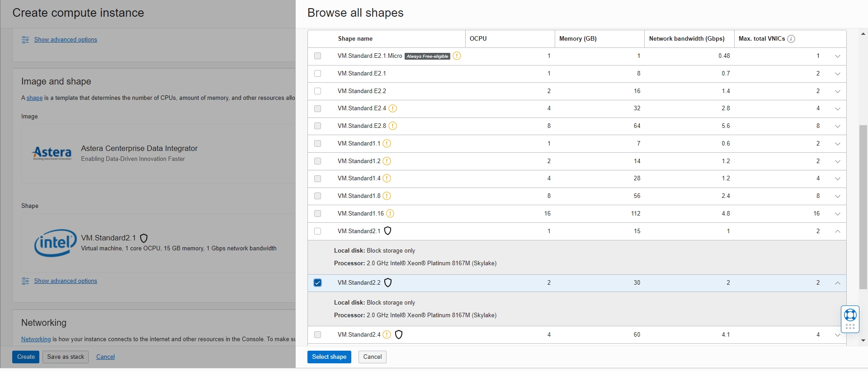This screenshot has width=868, height=371.
Task: Click the shield icon beside VM.Standard2.4
Action: pos(399,335)
